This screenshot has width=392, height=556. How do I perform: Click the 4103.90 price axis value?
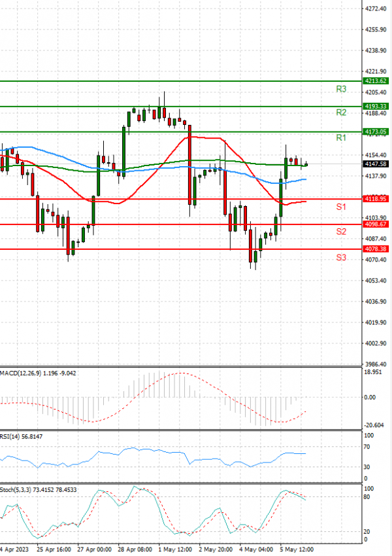376,218
